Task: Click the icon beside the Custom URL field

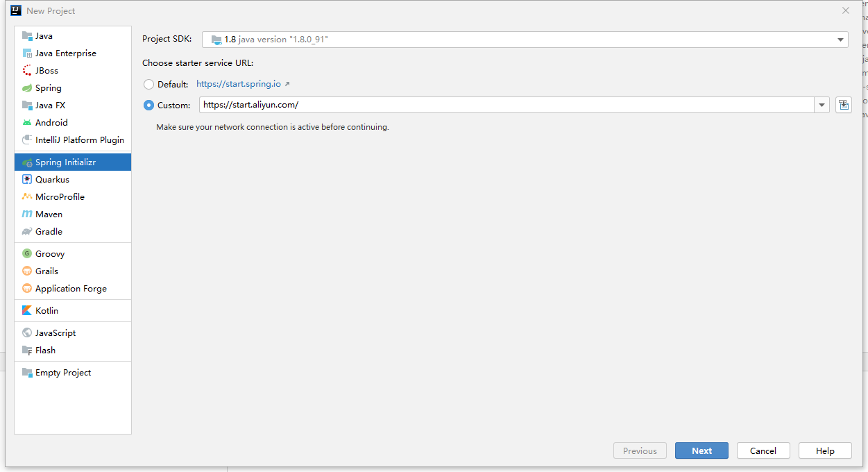Action: pos(843,104)
